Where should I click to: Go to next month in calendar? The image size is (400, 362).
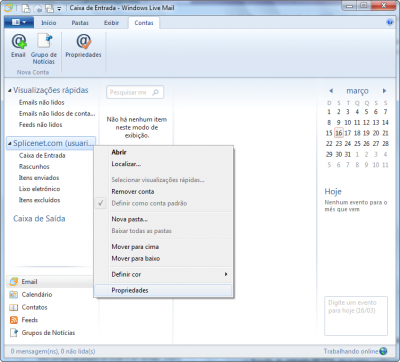pos(384,91)
